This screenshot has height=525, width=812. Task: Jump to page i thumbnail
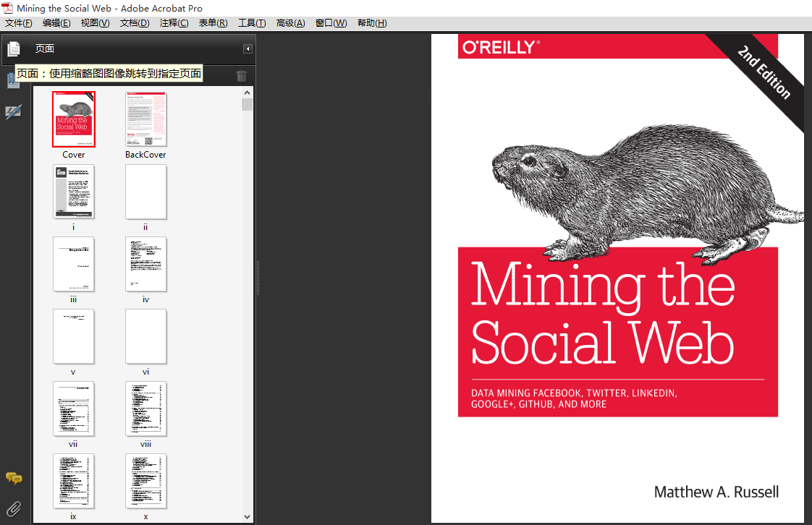(x=74, y=192)
